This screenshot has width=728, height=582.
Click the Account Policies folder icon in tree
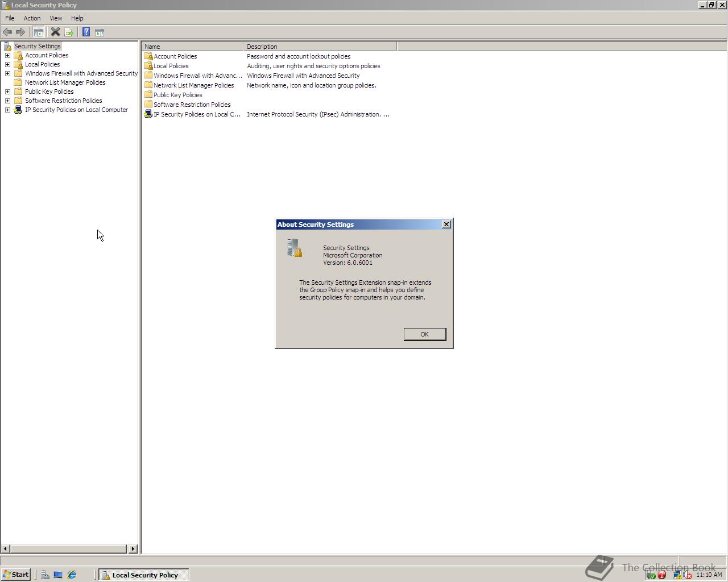pyautogui.click(x=18, y=55)
